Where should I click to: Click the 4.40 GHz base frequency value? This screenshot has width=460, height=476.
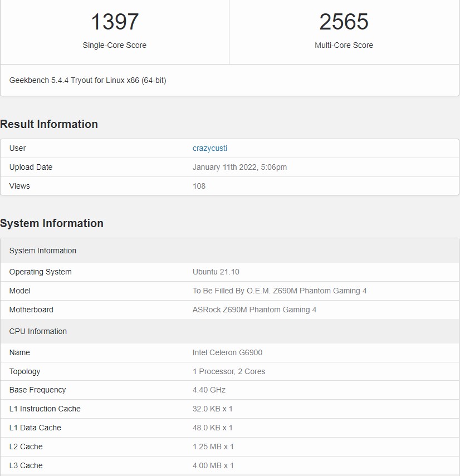click(x=209, y=390)
